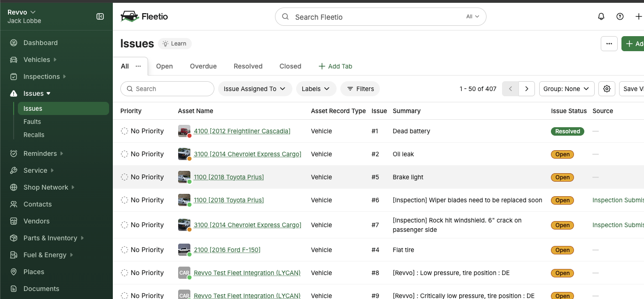Collapse the sidebar with the panel icon
644x299 pixels.
(100, 16)
